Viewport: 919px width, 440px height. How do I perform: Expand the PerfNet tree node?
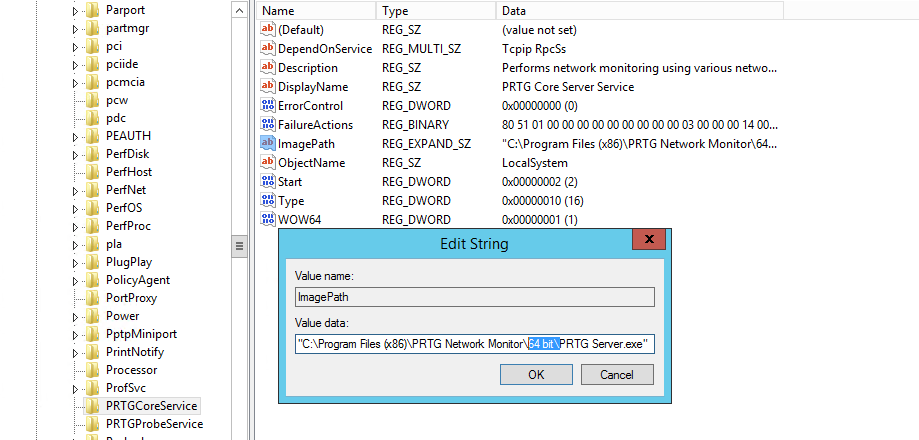(x=75, y=190)
